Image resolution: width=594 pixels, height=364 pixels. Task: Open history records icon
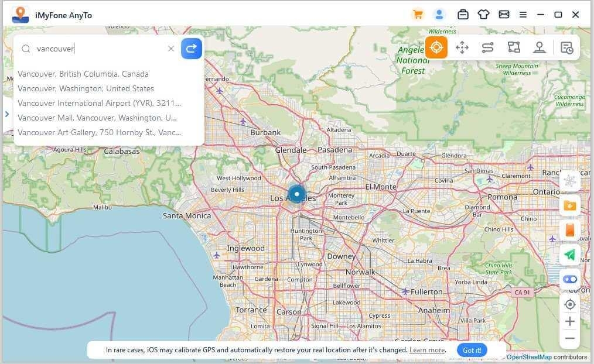coord(566,48)
